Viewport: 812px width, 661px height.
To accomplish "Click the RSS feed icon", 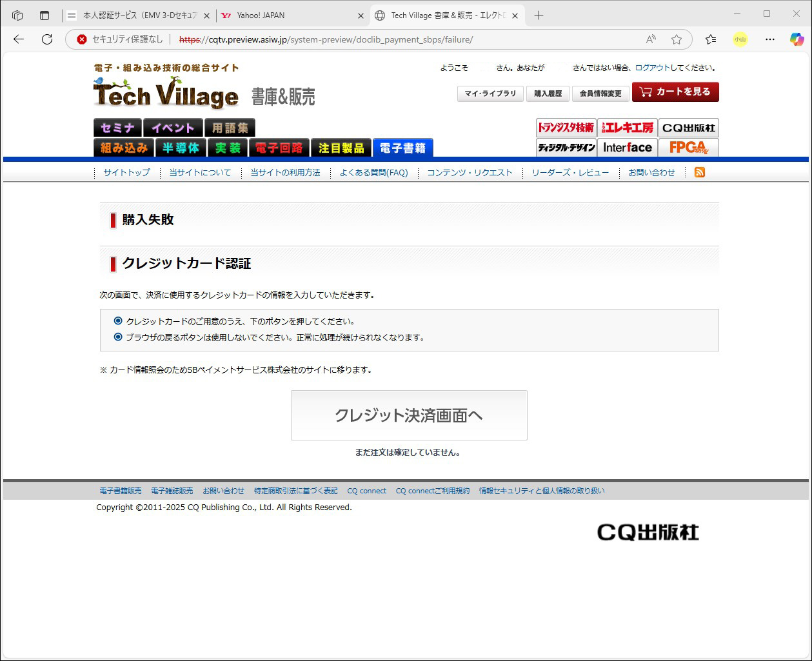I will tap(699, 172).
